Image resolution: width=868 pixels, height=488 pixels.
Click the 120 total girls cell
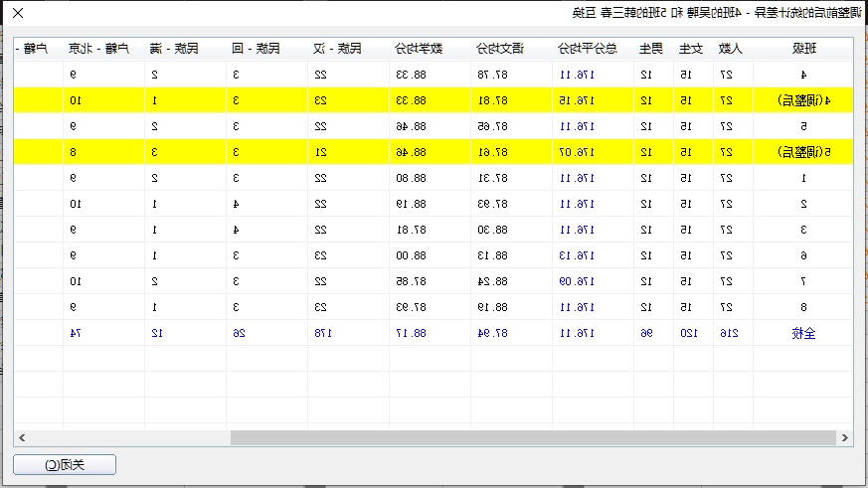pos(693,333)
